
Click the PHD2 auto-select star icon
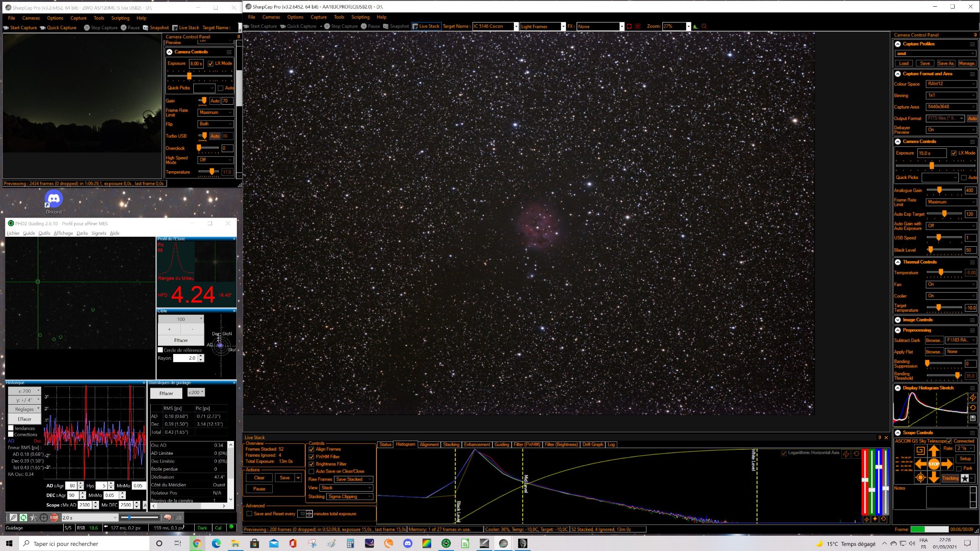33,518
